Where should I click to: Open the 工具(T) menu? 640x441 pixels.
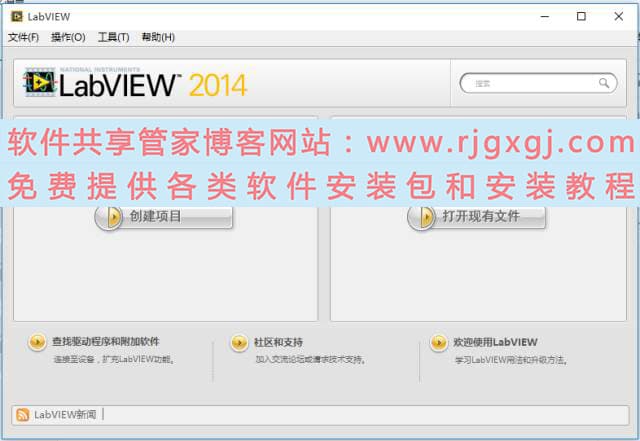pyautogui.click(x=113, y=37)
